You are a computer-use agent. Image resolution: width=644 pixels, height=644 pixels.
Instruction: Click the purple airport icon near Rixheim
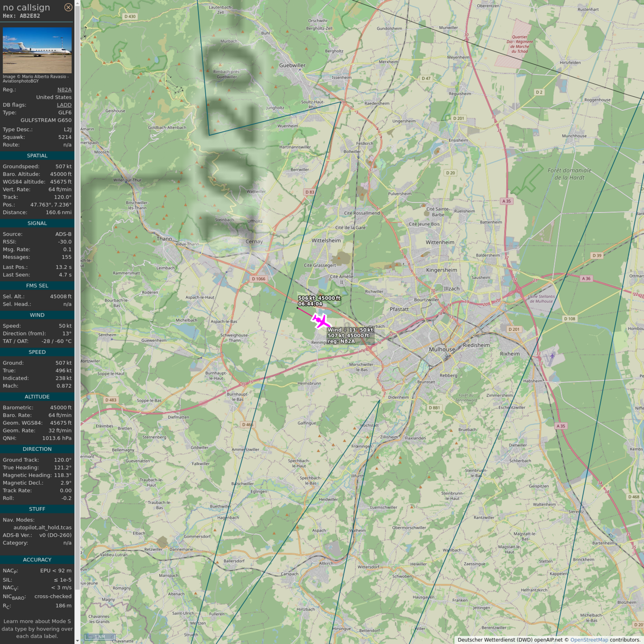(x=552, y=356)
